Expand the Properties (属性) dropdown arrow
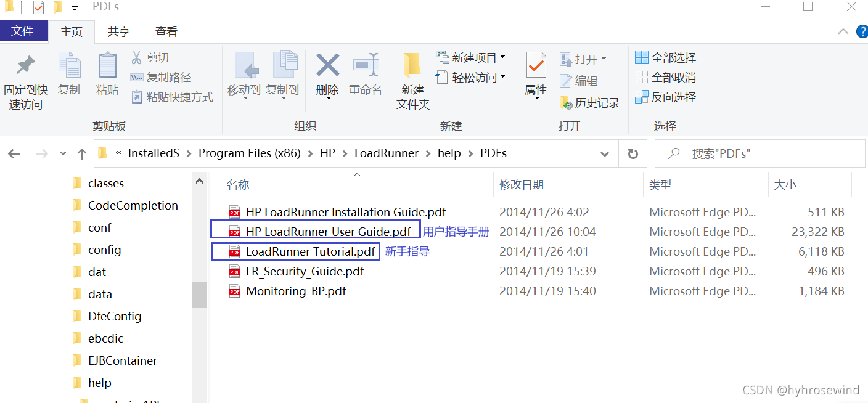This screenshot has width=868, height=403. [536, 98]
